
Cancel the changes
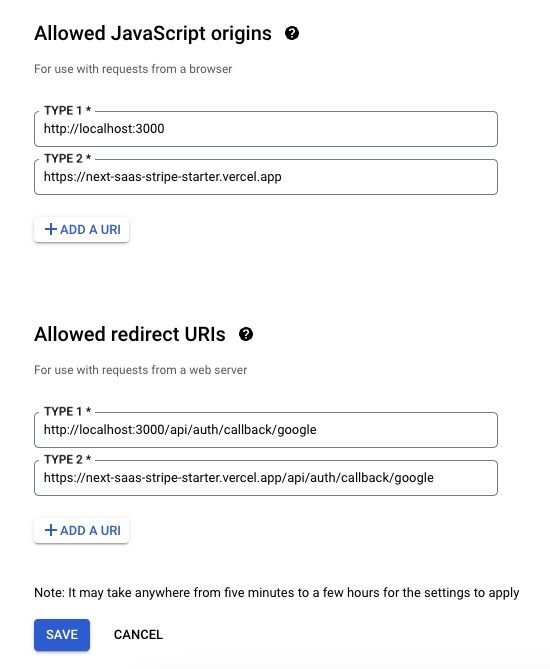pos(138,635)
